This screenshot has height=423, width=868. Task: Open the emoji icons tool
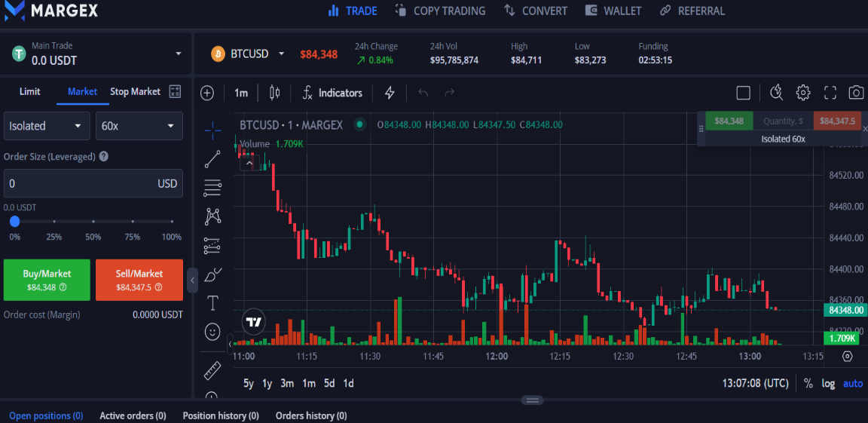click(212, 332)
